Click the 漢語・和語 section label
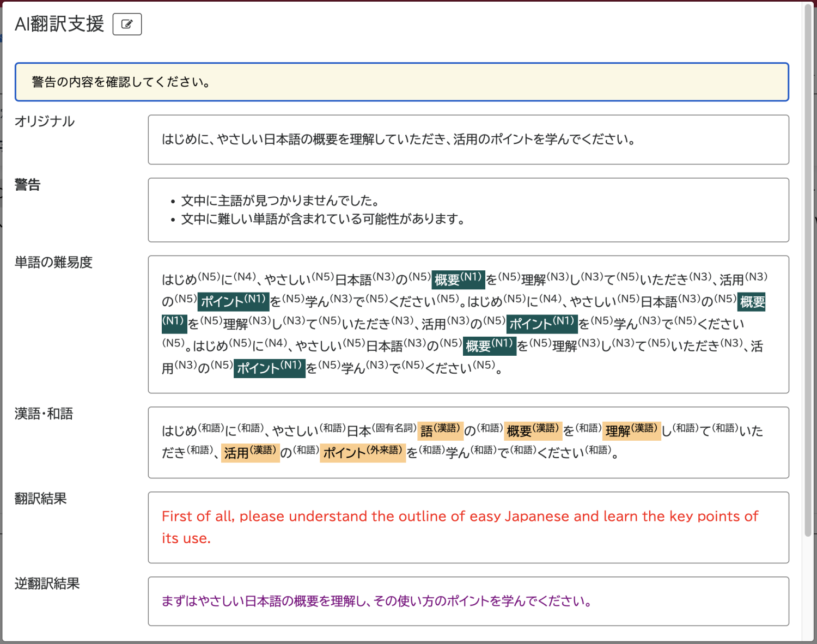 click(x=44, y=414)
